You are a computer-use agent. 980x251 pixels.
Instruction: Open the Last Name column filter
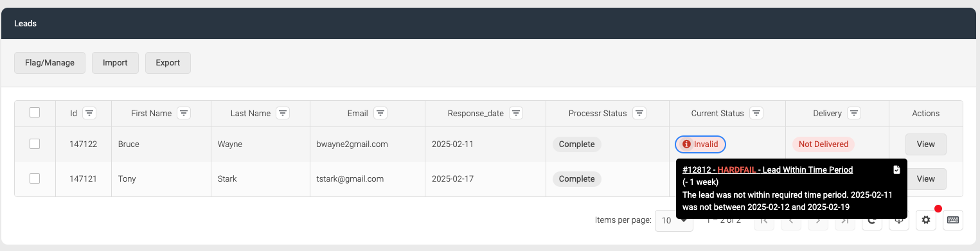click(283, 114)
